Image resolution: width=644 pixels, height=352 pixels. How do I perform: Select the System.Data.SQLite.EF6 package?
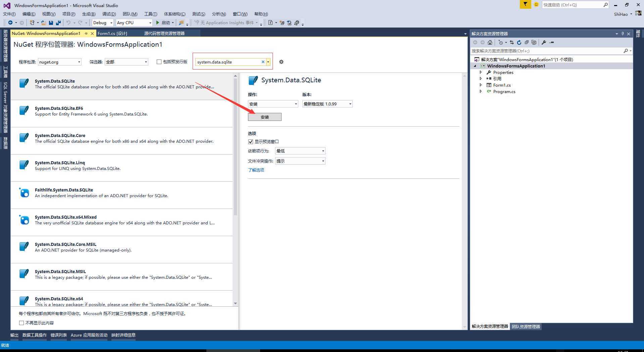pyautogui.click(x=121, y=114)
